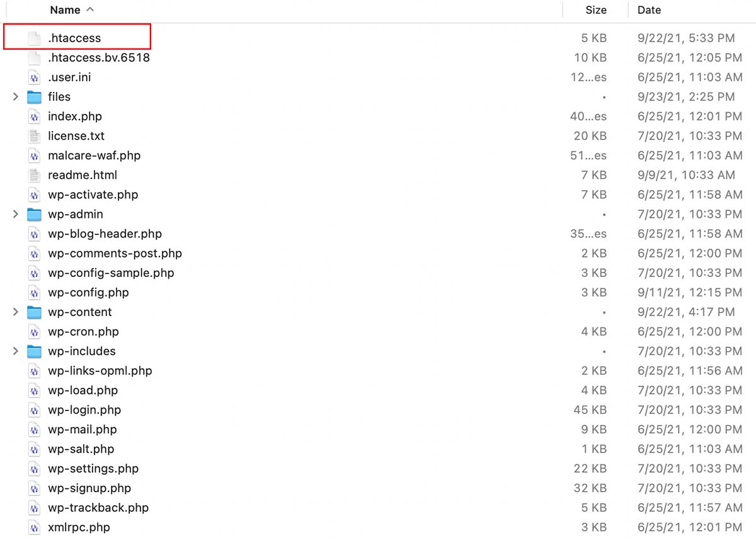This screenshot has height=542, width=756.
Task: Select the wp-config-sample.php file name
Action: 111,273
